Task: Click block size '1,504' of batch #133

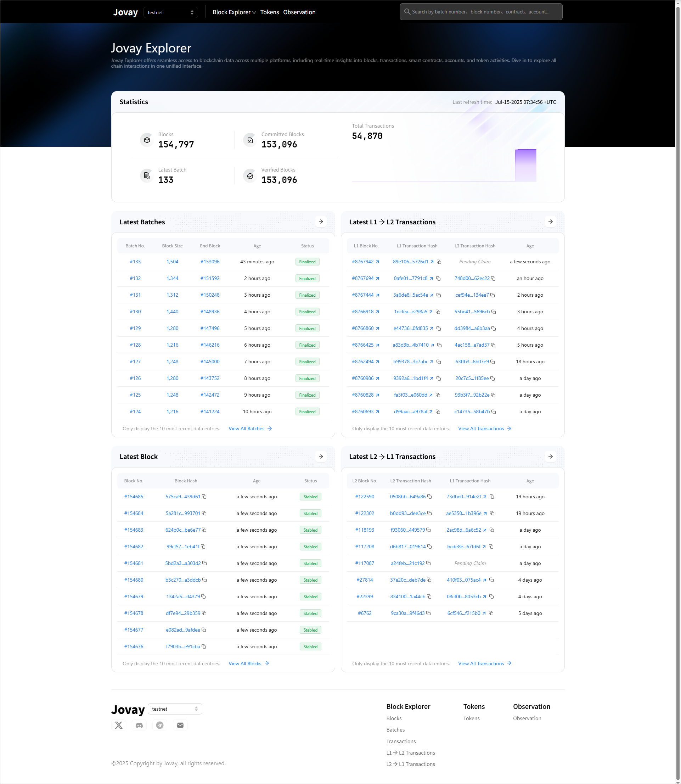Action: [172, 262]
